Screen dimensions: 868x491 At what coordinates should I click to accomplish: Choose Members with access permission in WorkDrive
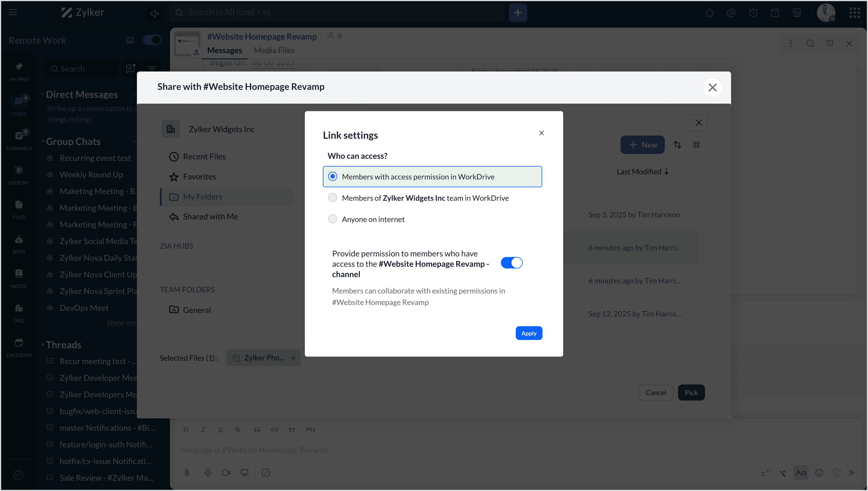point(332,176)
